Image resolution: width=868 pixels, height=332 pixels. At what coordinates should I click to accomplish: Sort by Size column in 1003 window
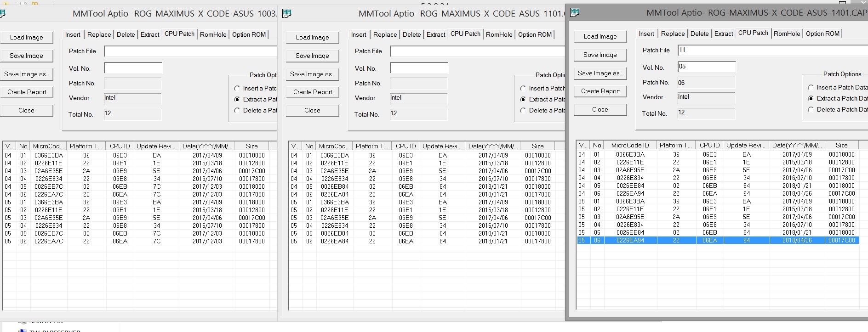[x=251, y=146]
